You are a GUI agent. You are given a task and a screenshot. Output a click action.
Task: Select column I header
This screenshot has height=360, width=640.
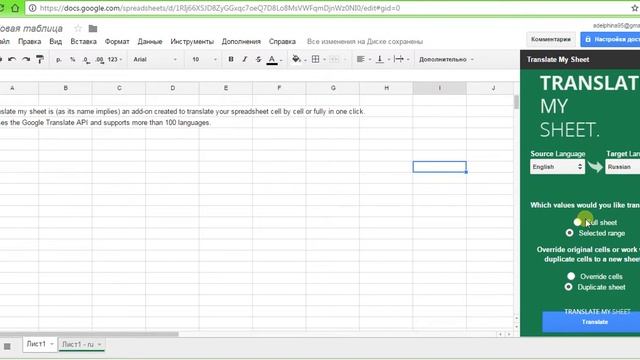tap(440, 88)
